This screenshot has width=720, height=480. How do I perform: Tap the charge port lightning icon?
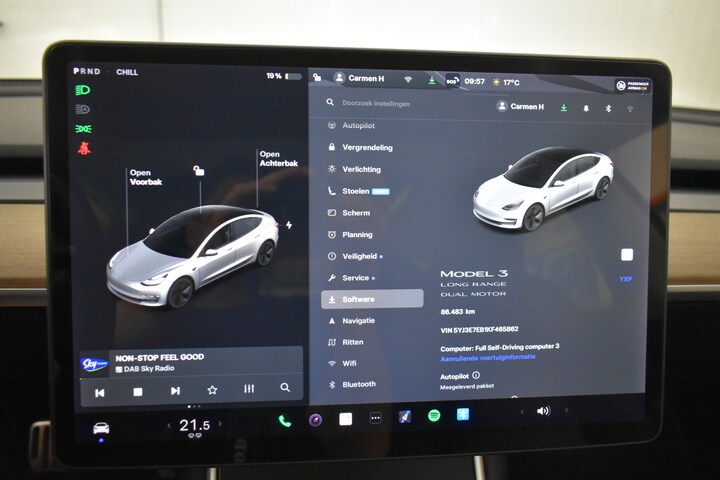coord(289,225)
